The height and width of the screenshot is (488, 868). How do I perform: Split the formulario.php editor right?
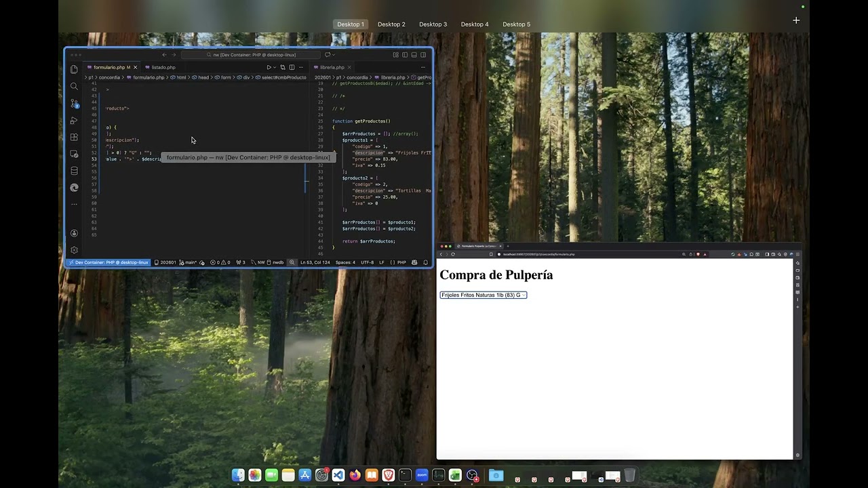(x=292, y=67)
